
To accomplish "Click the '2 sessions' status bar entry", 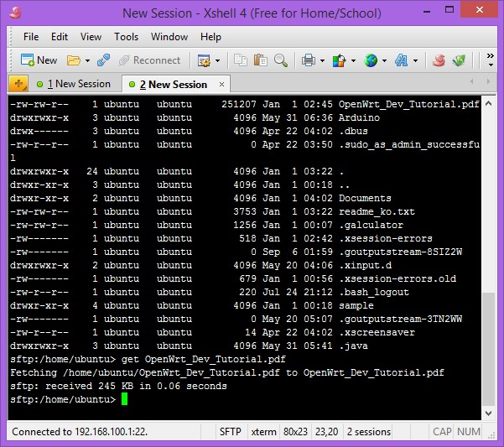I will click(x=369, y=432).
